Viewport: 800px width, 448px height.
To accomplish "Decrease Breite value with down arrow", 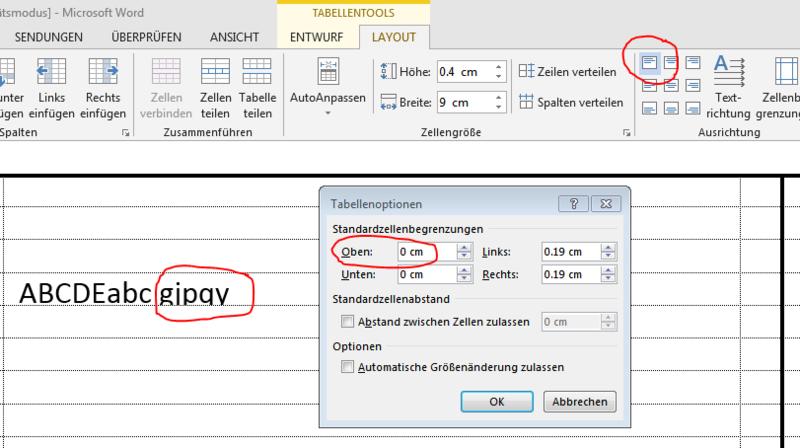I will click(498, 107).
